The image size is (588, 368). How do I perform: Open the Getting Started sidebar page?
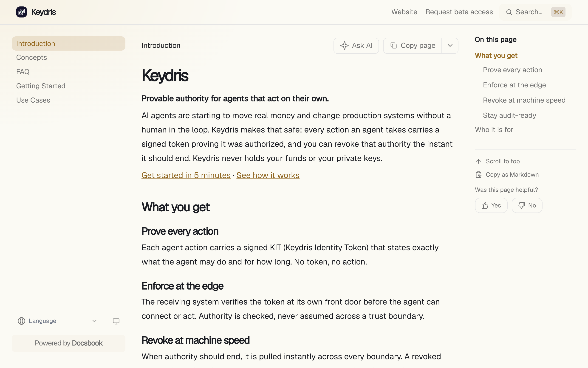[68, 86]
